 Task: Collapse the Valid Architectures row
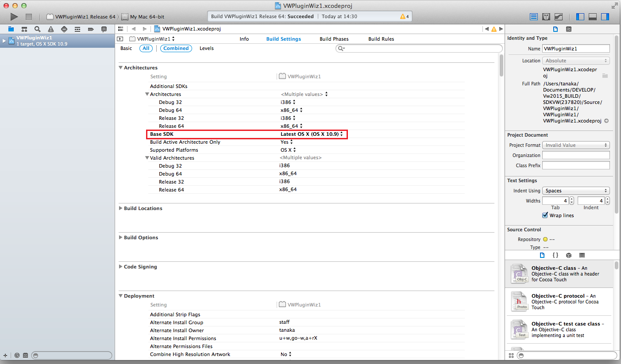147,158
